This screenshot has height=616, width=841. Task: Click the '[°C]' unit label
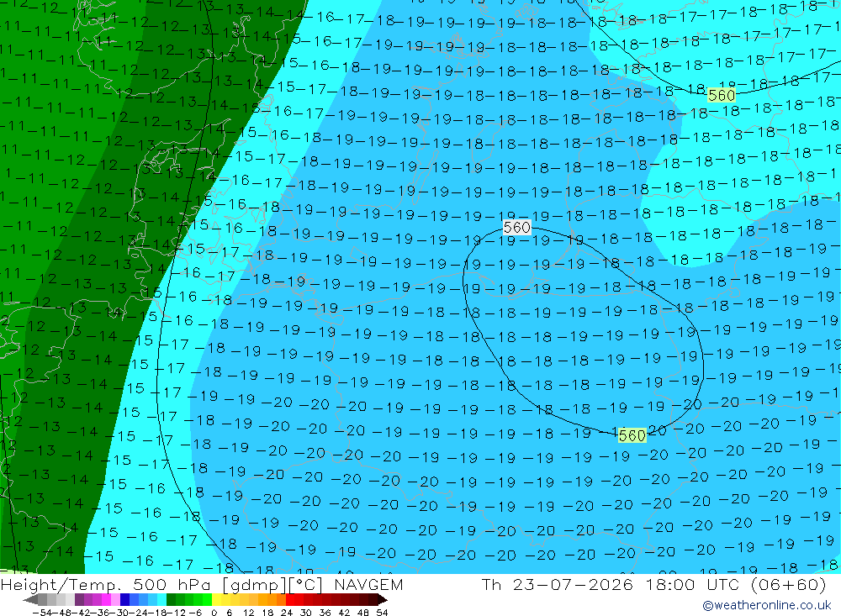[x=307, y=585]
